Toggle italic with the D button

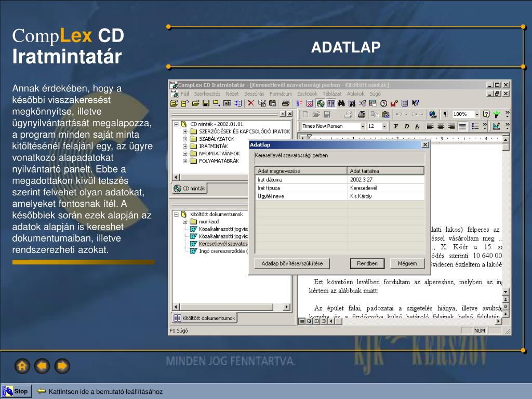[x=406, y=126]
